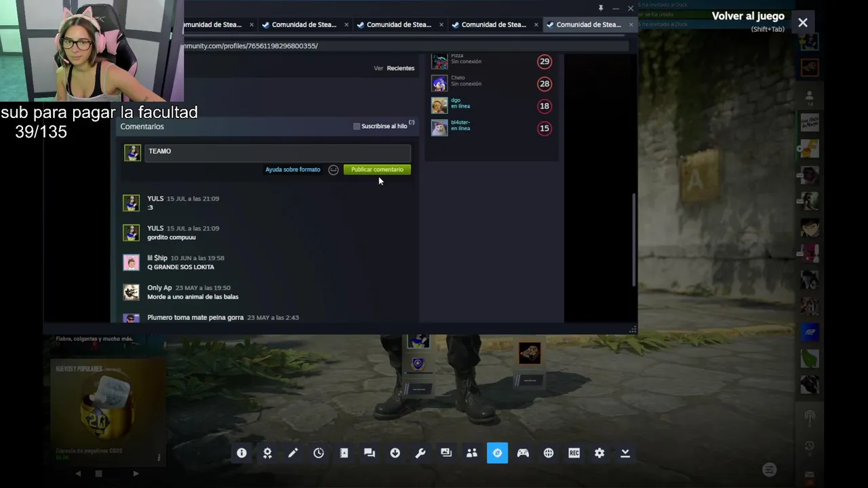Open Only Ap commenter profile name
This screenshot has height=488, width=868.
click(159, 288)
